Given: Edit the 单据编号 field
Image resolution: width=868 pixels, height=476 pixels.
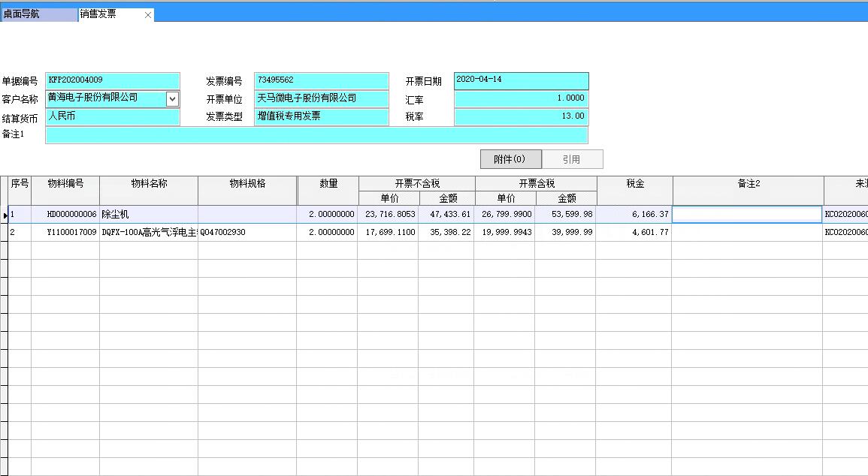Looking at the screenshot, I should tap(113, 80).
